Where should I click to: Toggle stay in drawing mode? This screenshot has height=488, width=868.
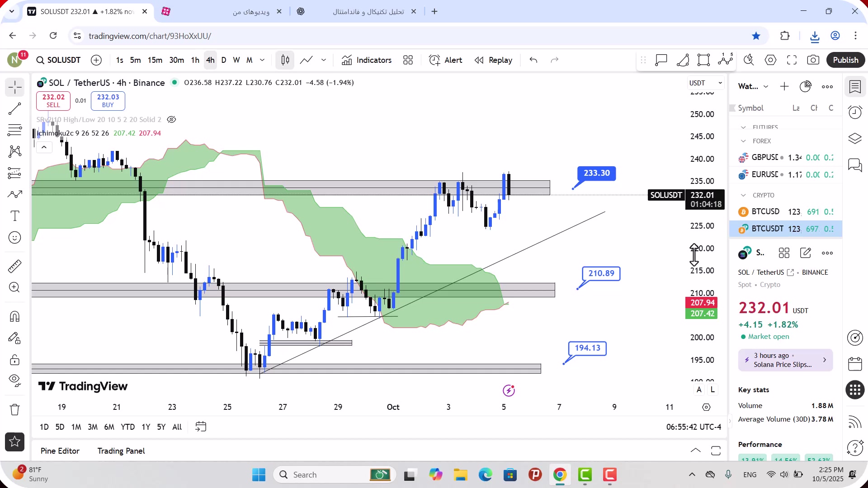click(14, 338)
